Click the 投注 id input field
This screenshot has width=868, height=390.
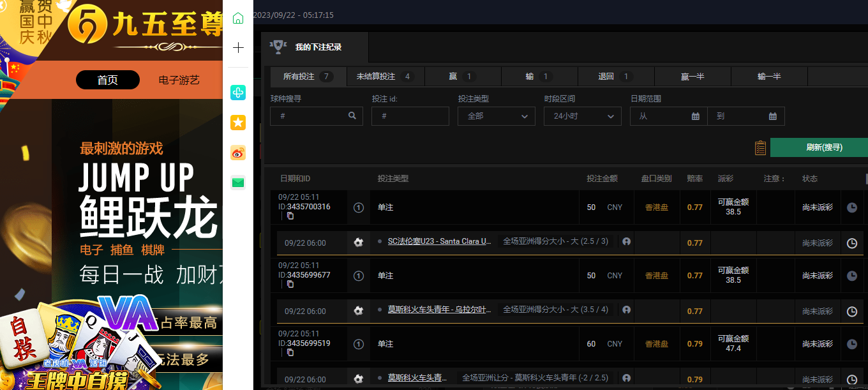coord(410,116)
